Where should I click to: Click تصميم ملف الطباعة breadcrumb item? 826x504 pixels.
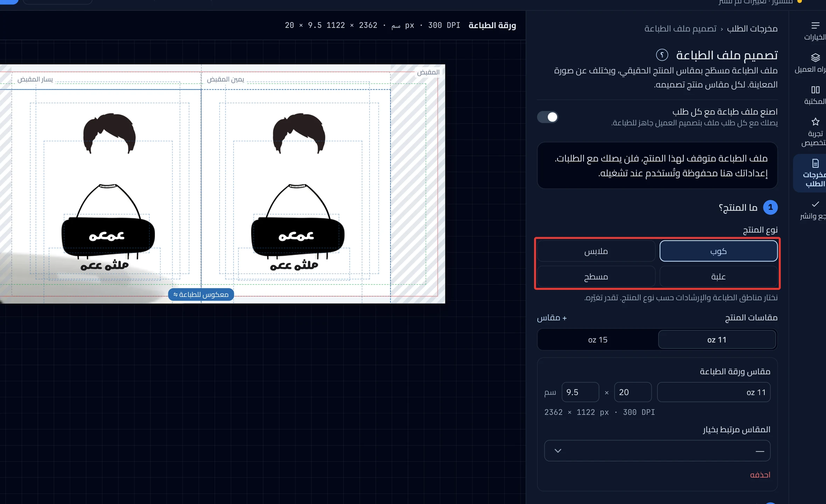680,28
